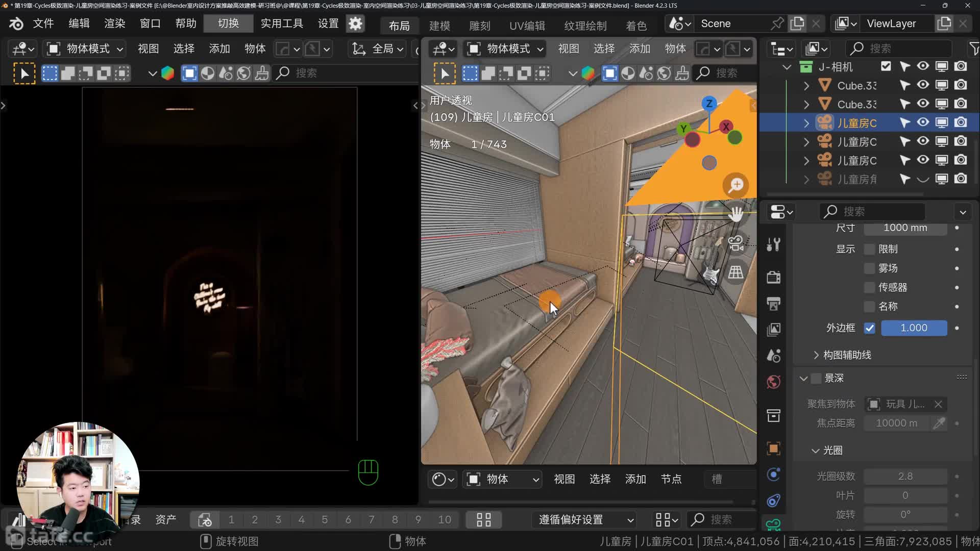Click the viewport zoom magnifier icon
This screenshot has width=980, height=551.
[x=736, y=185]
